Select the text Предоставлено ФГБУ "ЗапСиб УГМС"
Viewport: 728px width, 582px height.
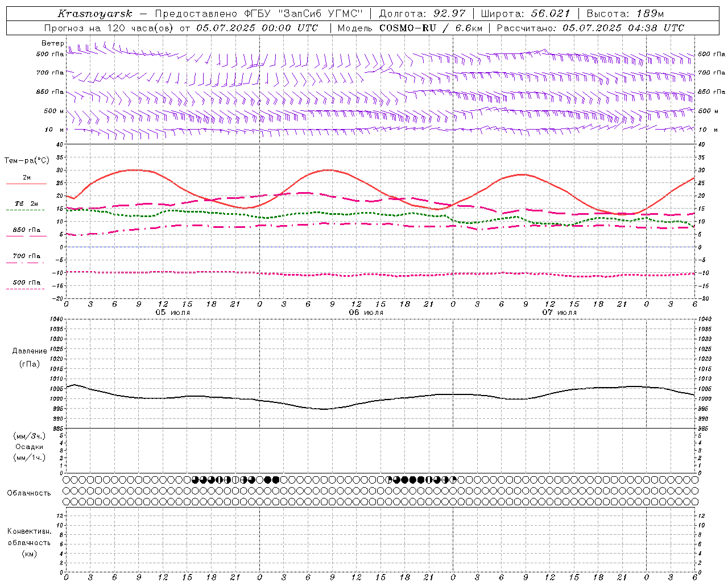point(259,14)
